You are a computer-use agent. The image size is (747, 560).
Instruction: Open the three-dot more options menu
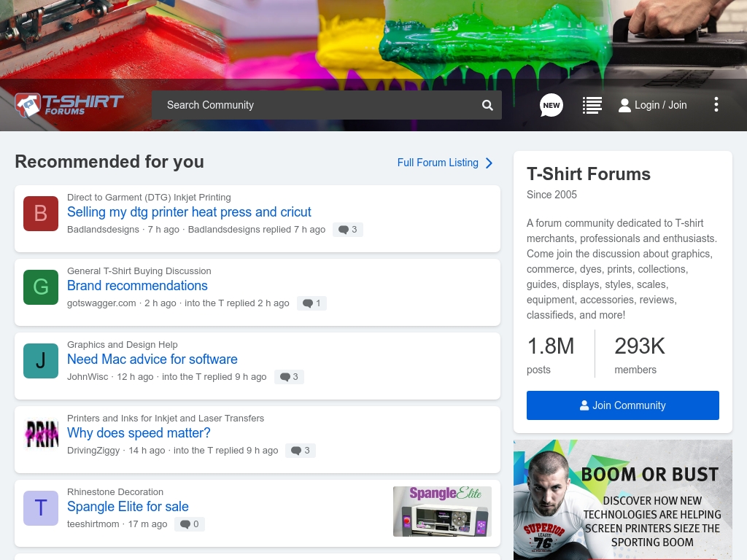click(716, 104)
